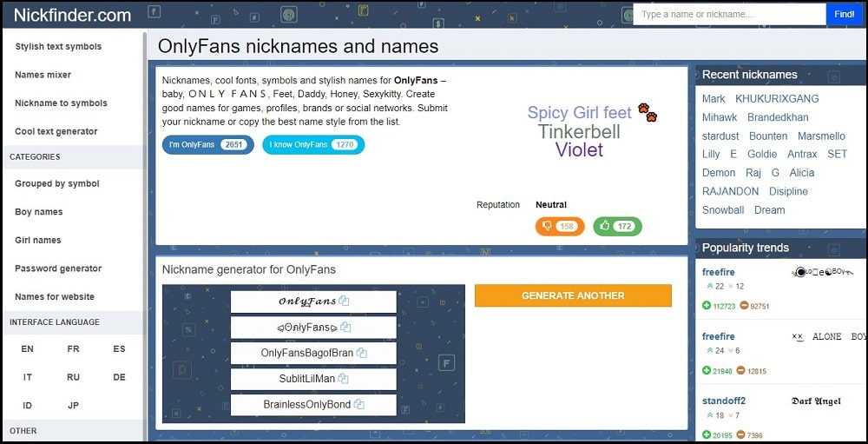Open the Dark Angel styled nickname
Viewport: 868px width, 444px height.
816,401
